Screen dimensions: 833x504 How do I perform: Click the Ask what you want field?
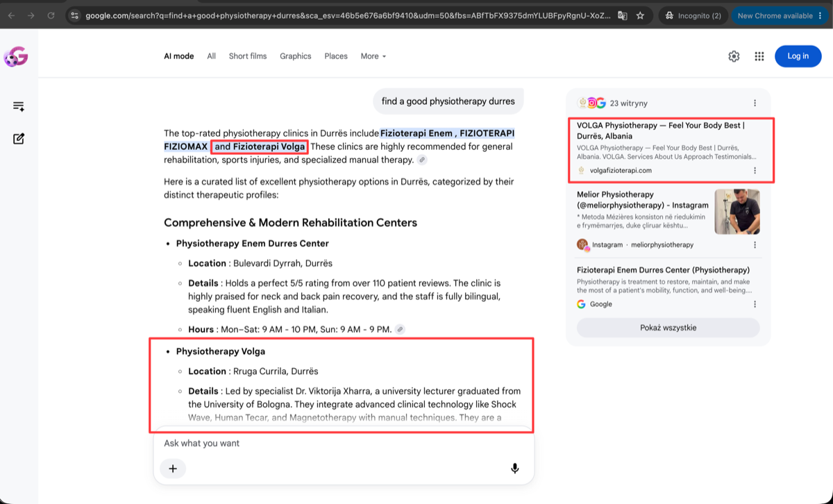tap(344, 443)
